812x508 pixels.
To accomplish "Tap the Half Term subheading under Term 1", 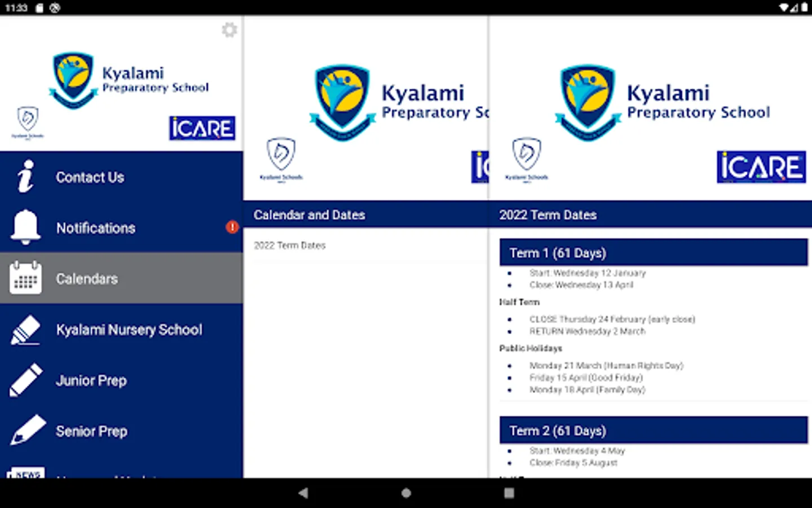I will click(519, 302).
